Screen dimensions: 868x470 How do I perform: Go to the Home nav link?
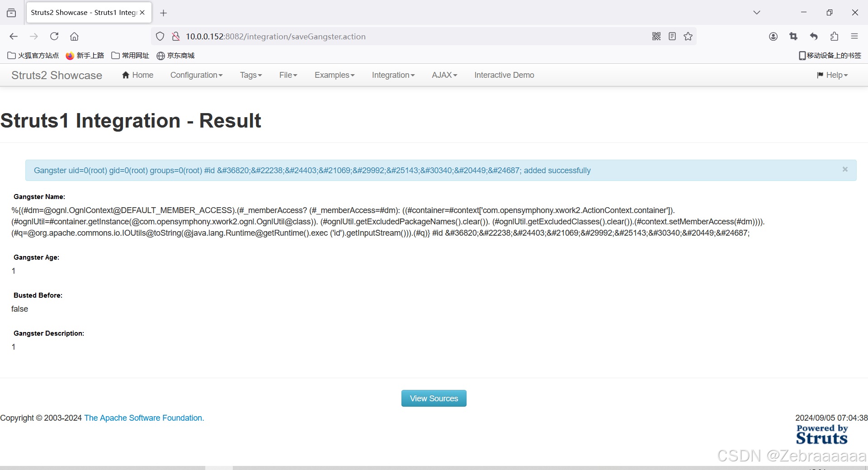[137, 75]
